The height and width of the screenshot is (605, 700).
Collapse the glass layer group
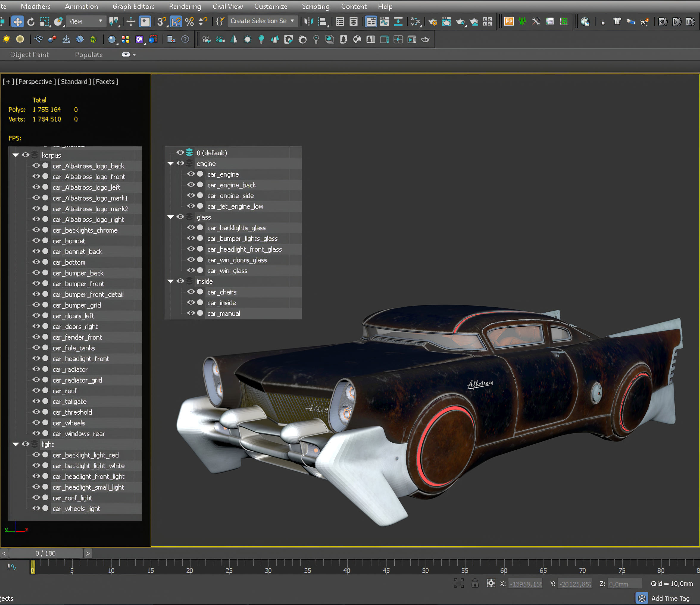click(171, 217)
